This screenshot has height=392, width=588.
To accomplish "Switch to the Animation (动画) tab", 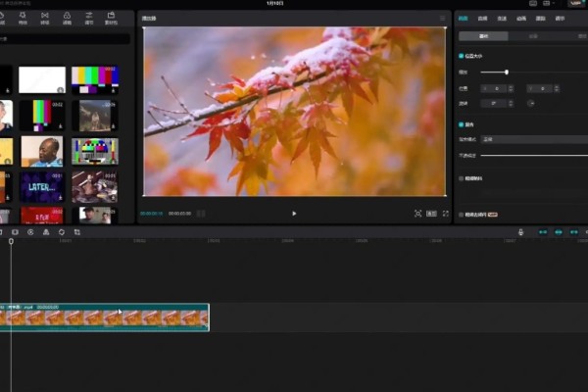I will click(521, 18).
